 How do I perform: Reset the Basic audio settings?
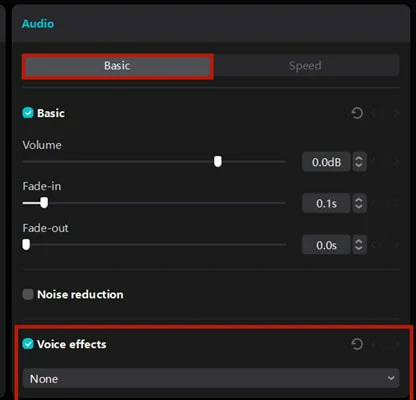[357, 113]
